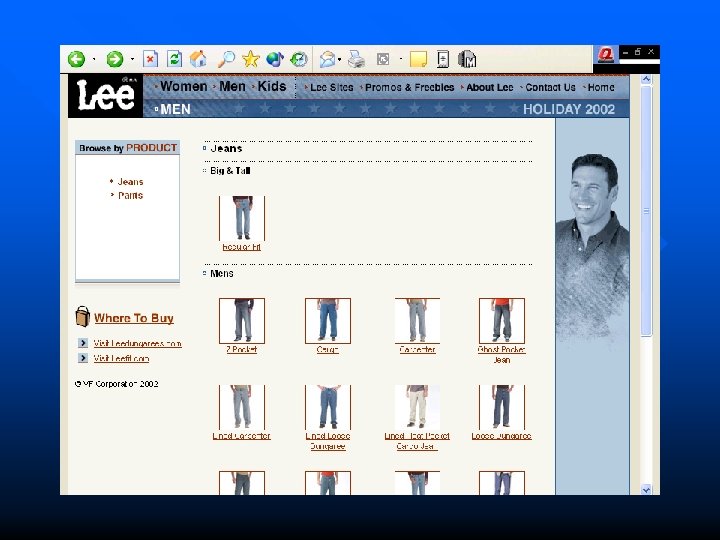This screenshot has width=720, height=540.
Task: Visit Leedungarees.com link
Action: point(138,343)
